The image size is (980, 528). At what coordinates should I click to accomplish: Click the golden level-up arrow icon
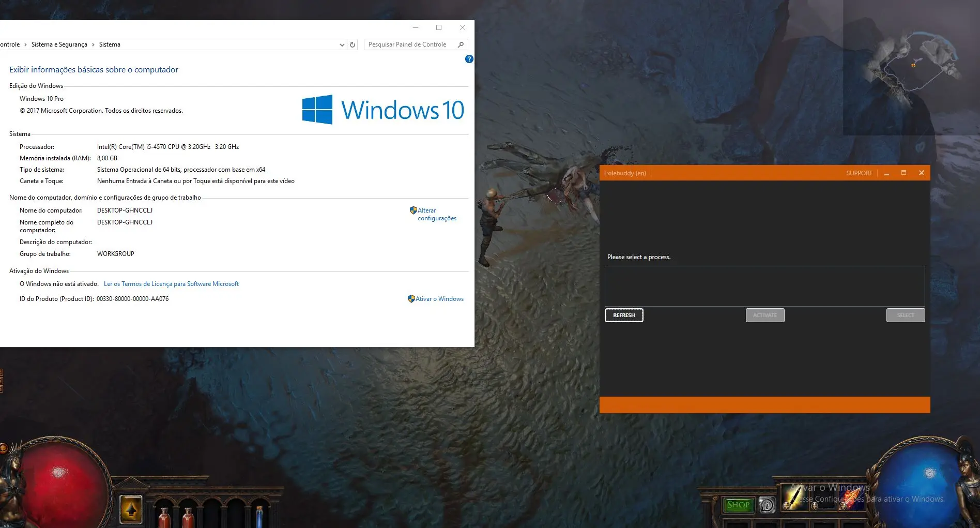click(131, 509)
